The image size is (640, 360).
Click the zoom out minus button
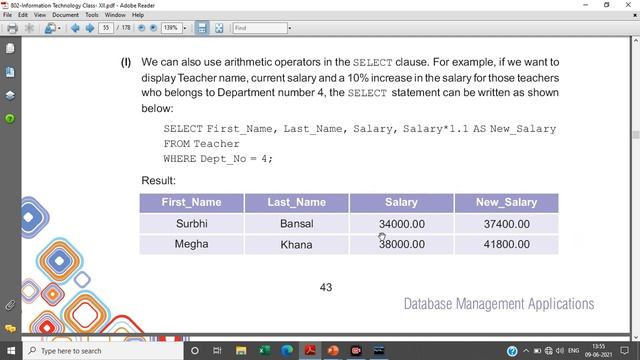click(x=141, y=28)
